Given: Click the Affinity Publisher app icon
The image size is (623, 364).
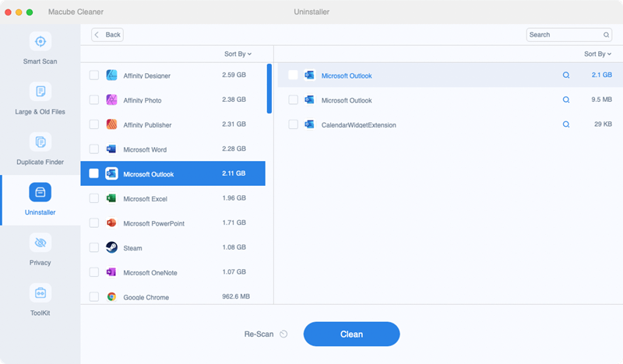Looking at the screenshot, I should 111,124.
